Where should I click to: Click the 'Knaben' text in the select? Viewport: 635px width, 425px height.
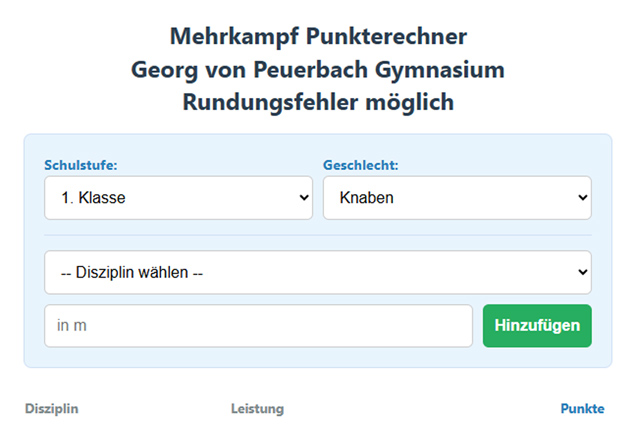point(367,198)
